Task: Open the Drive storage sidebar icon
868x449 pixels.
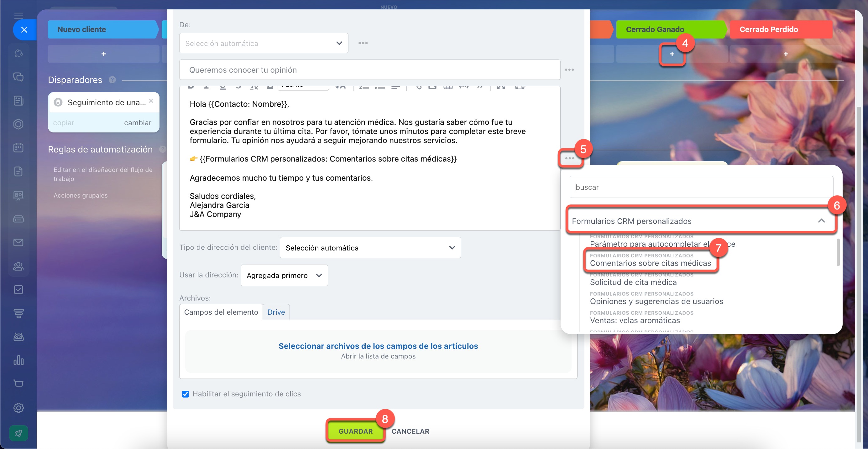Action: [18, 219]
